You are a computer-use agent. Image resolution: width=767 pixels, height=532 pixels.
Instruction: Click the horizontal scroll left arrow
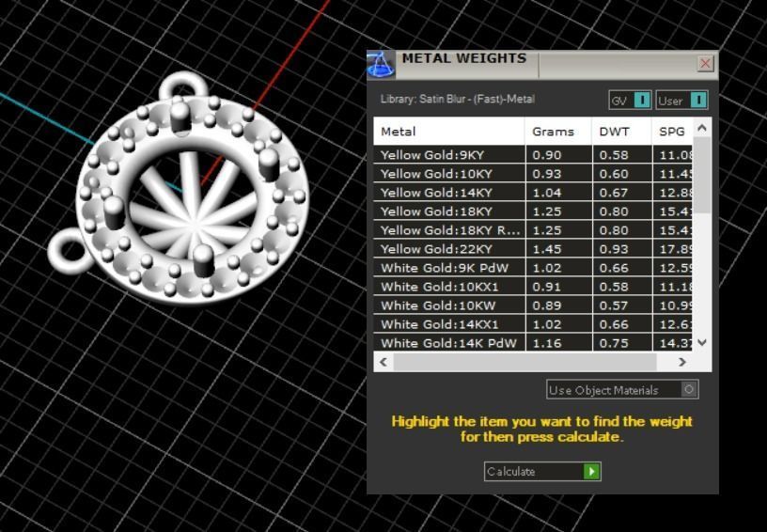tap(383, 362)
